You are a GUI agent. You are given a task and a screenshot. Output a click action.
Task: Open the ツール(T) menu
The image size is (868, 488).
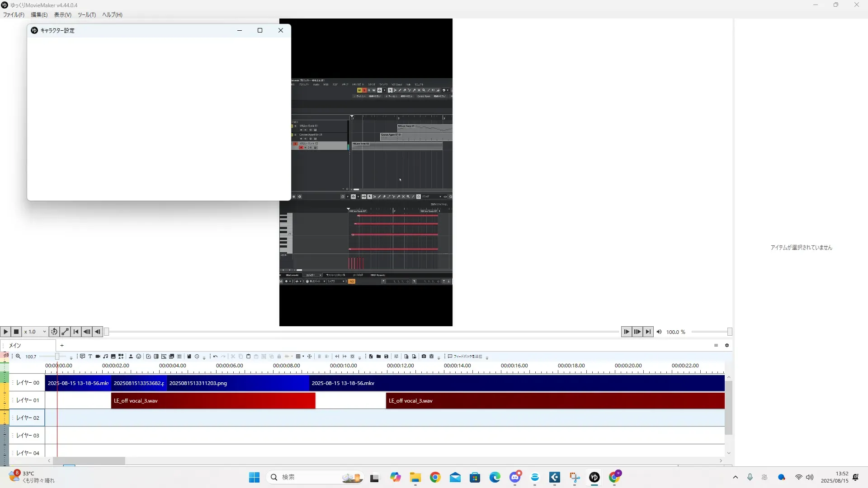tap(86, 15)
